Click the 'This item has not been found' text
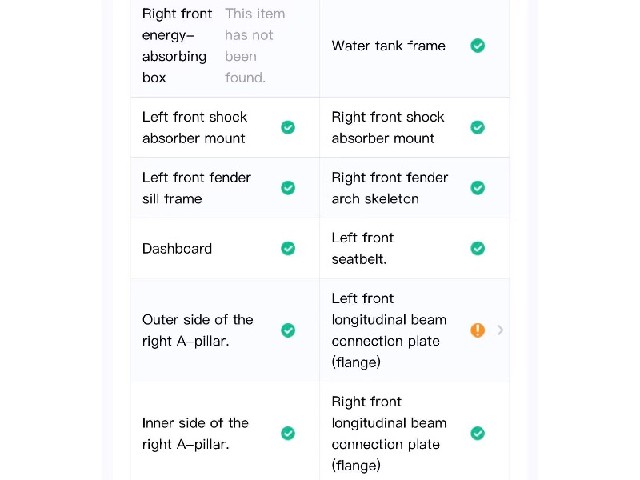640x480 pixels. (x=255, y=45)
